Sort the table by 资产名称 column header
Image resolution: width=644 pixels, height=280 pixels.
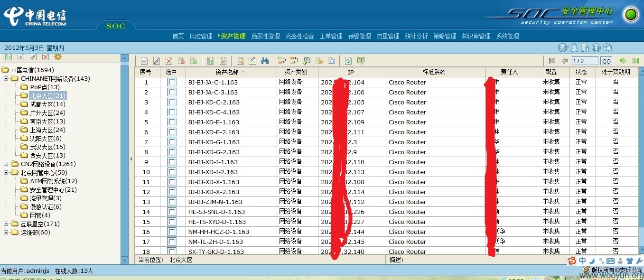pos(231,72)
